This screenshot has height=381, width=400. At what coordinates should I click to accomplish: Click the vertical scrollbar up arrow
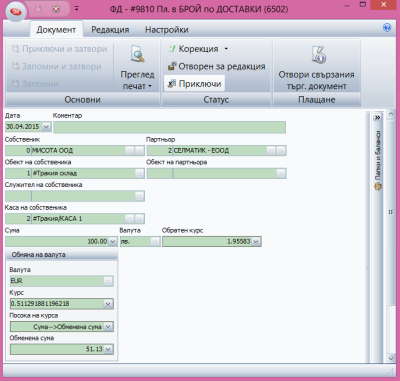[391, 115]
